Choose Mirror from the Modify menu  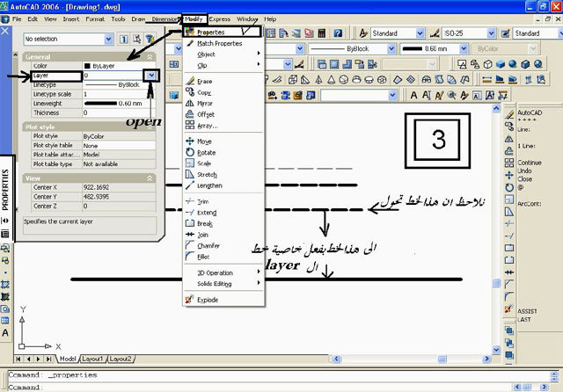pyautogui.click(x=205, y=104)
